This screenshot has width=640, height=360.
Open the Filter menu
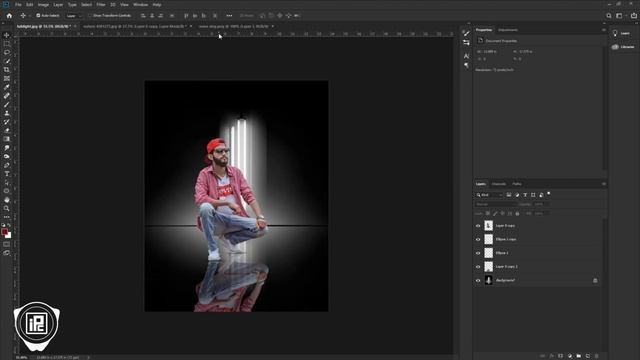pos(101,4)
